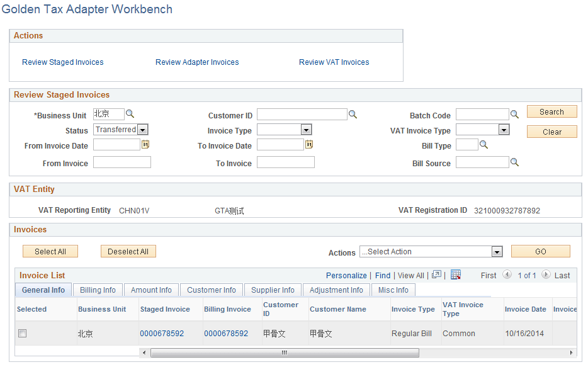This screenshot has height=367, width=588.
Task: Open the Status dropdown showing Transferred
Action: coord(142,129)
